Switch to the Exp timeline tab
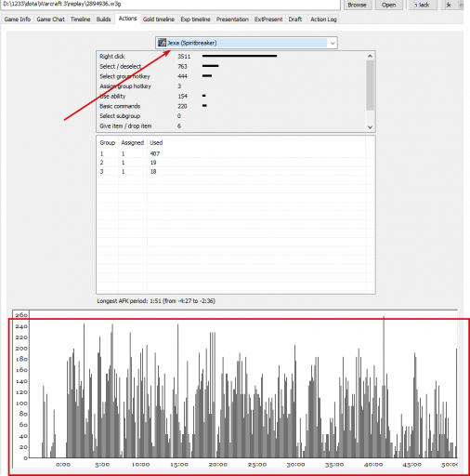470x476 pixels. 195,20
